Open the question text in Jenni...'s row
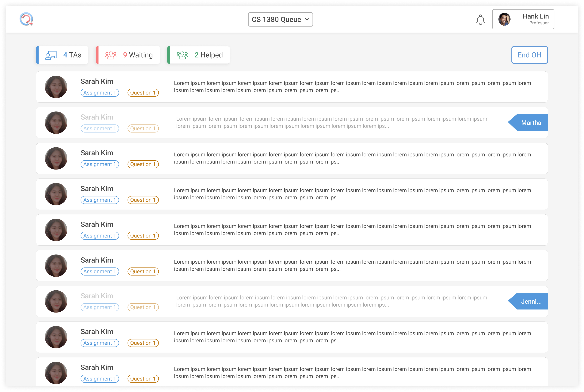Viewport: 584px width, 392px height. pyautogui.click(x=332, y=301)
